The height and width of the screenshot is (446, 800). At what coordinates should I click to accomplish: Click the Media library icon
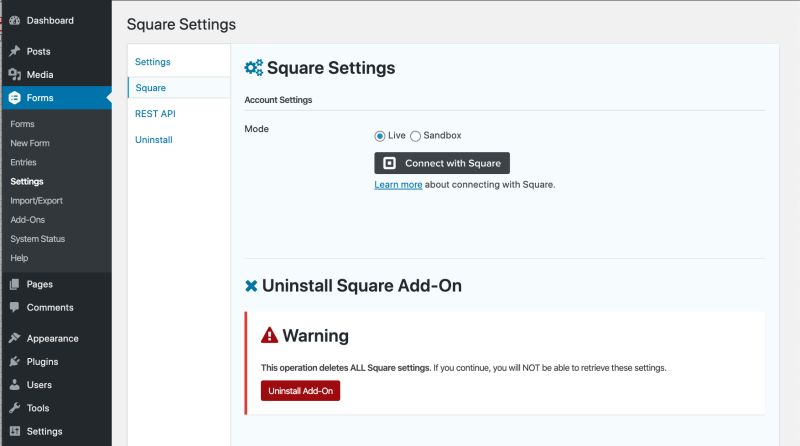(x=15, y=75)
